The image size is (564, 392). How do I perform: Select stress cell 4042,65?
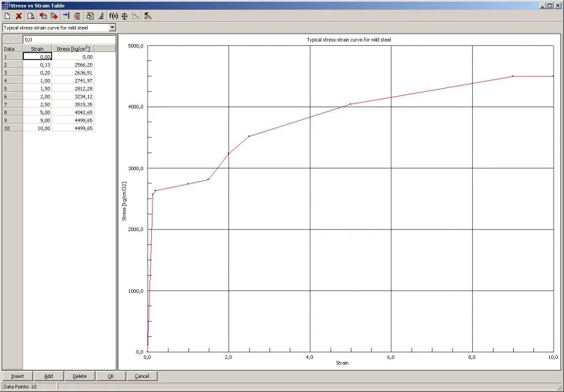[73, 112]
